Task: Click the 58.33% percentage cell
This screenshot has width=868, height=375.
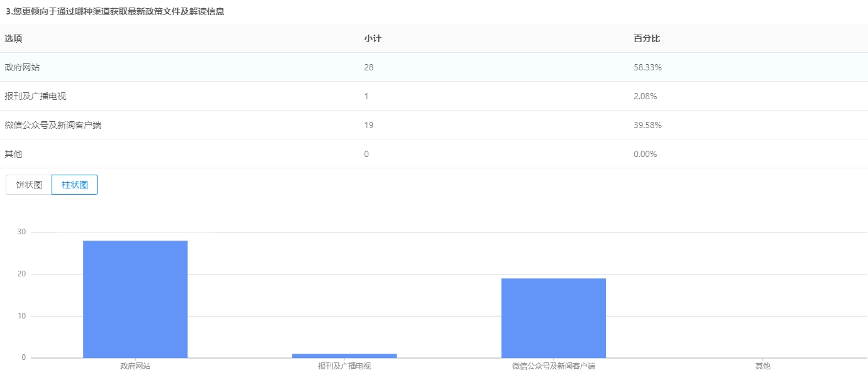Action: point(647,67)
